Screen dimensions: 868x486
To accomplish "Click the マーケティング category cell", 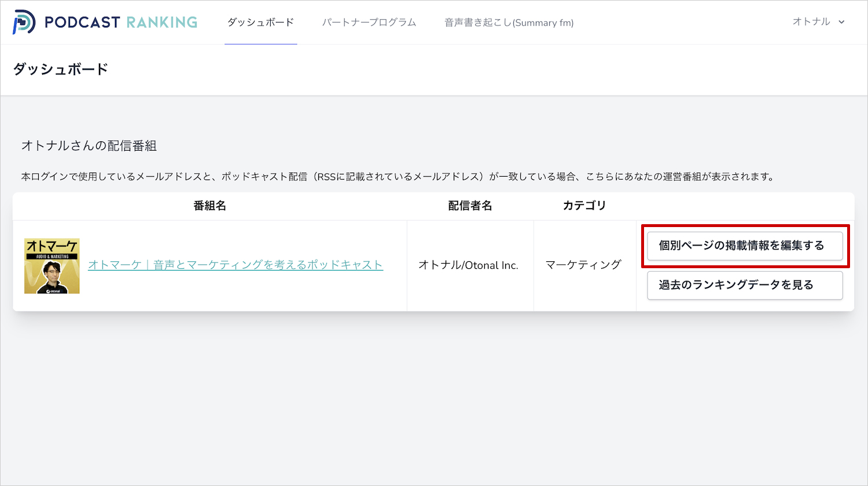I will pos(584,265).
